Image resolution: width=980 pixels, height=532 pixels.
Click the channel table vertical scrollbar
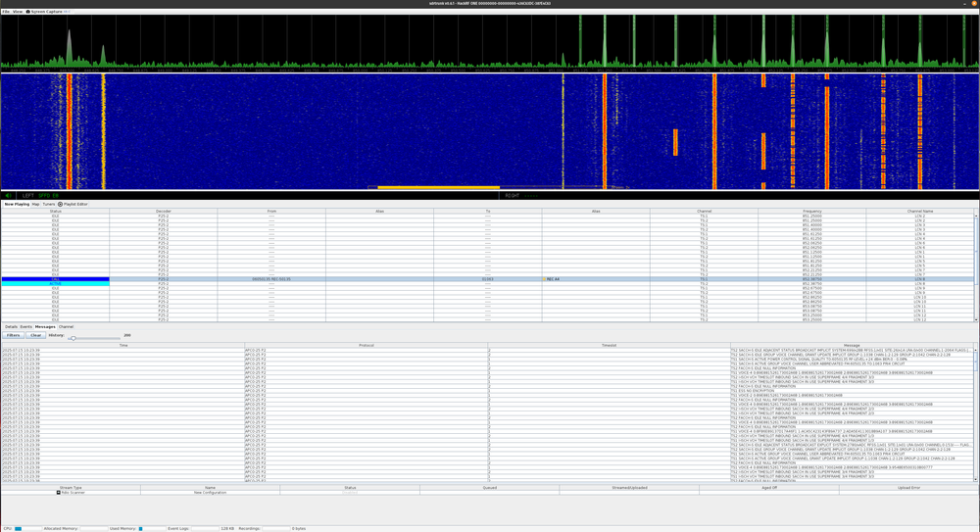coord(976,266)
